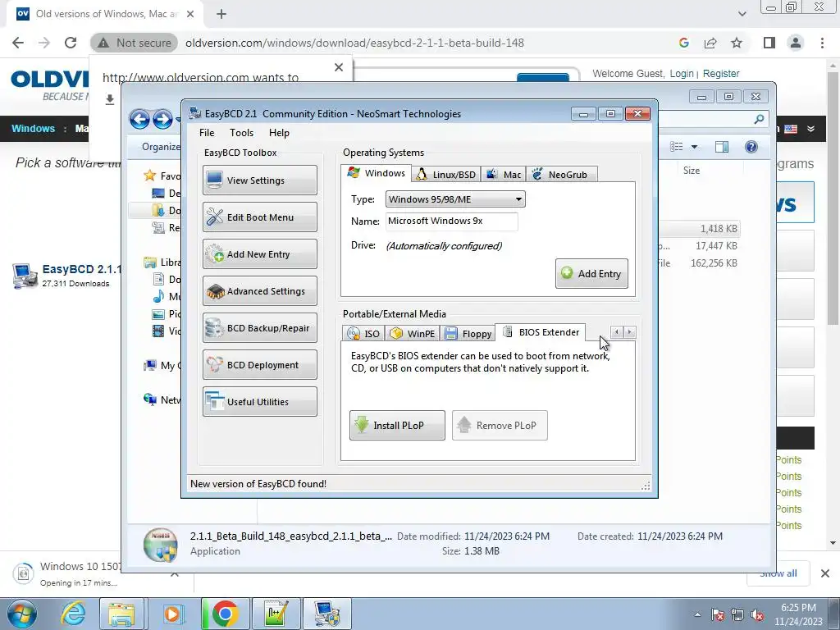Open Chrome three-dot menu
The image size is (840, 630).
(x=822, y=43)
